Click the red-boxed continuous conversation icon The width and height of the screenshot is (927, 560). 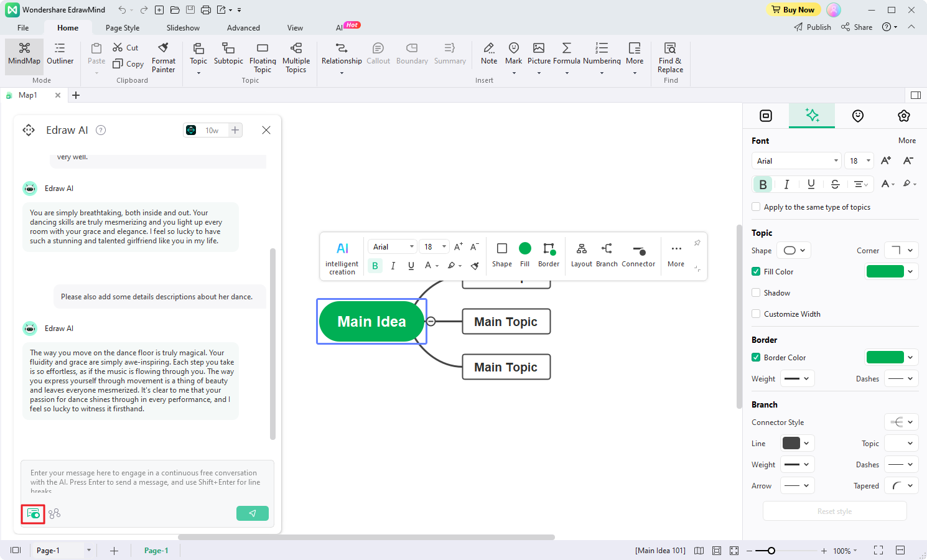(33, 514)
